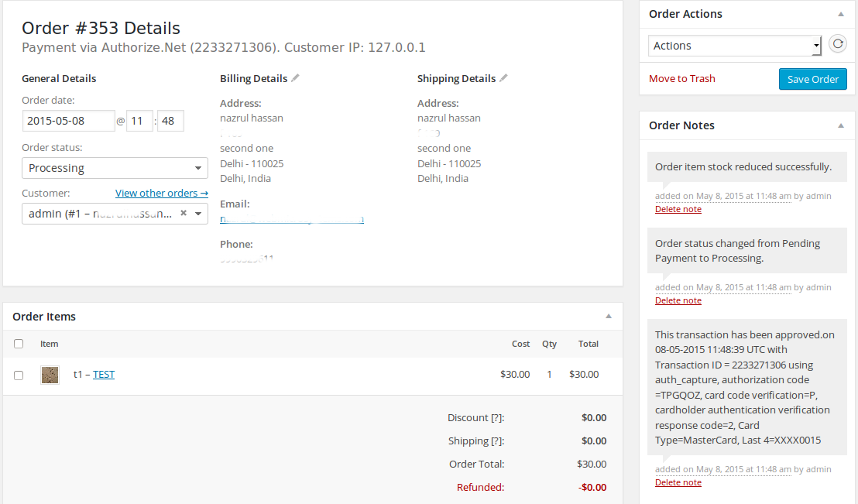
Task: Collapse the Order Items panel
Action: pos(609,317)
